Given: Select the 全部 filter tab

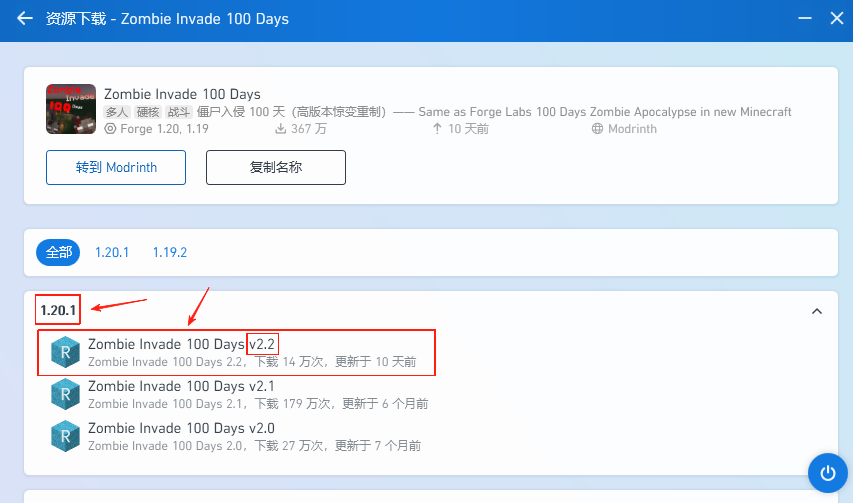Looking at the screenshot, I should pyautogui.click(x=58, y=252).
